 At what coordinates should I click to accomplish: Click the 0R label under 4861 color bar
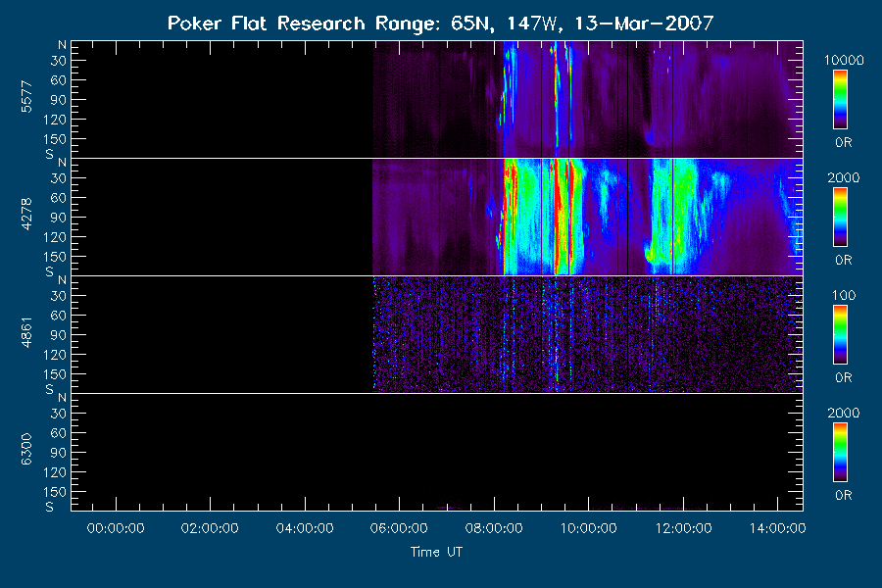[x=844, y=378]
